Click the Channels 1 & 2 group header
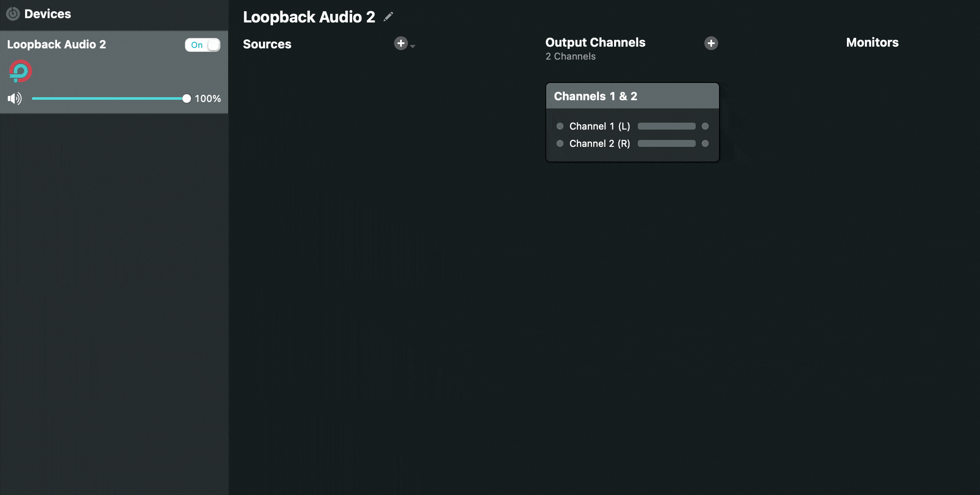The width and height of the screenshot is (980, 495). pos(632,96)
